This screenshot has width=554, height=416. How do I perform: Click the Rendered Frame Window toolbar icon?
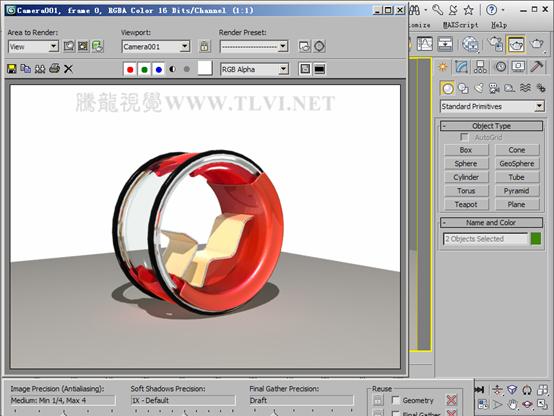[516, 45]
